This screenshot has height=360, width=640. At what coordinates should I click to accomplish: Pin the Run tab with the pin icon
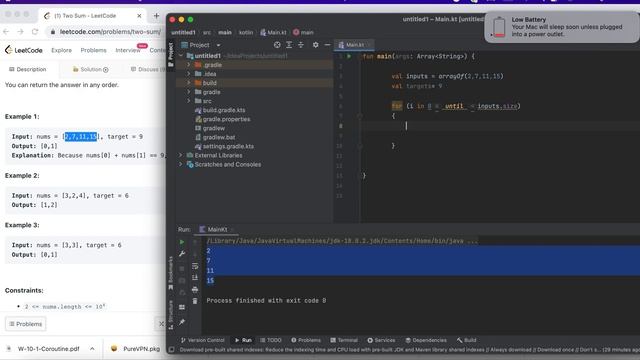182,322
